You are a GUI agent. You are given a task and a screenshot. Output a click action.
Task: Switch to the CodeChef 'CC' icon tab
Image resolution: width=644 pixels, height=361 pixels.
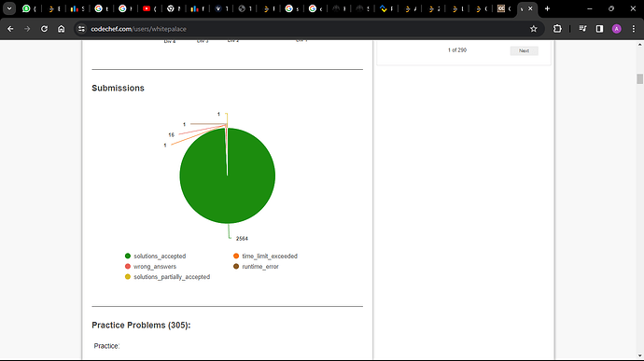coord(500,8)
